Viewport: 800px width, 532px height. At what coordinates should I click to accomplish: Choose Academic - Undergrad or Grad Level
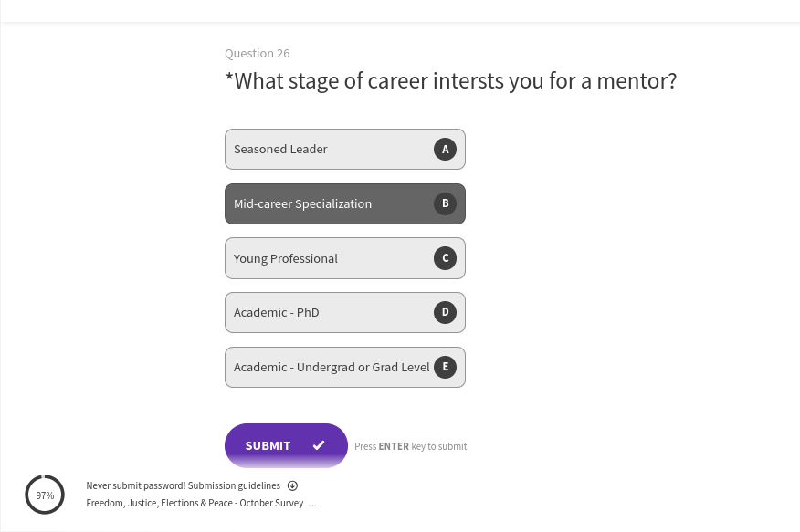331,367
